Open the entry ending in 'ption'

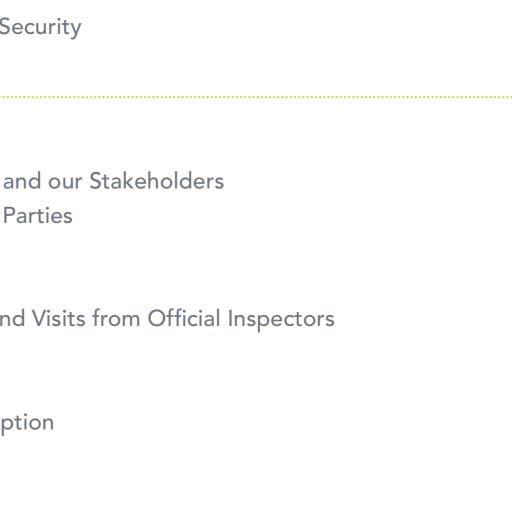point(27,424)
